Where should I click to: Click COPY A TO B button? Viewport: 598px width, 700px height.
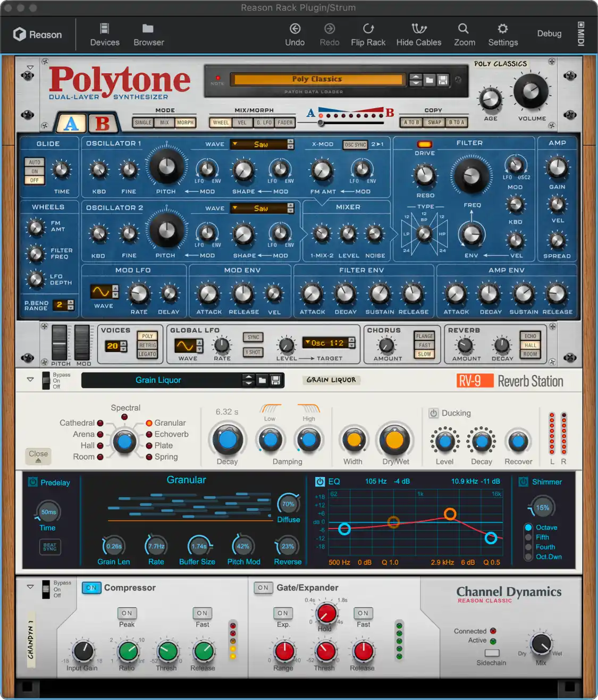[411, 123]
